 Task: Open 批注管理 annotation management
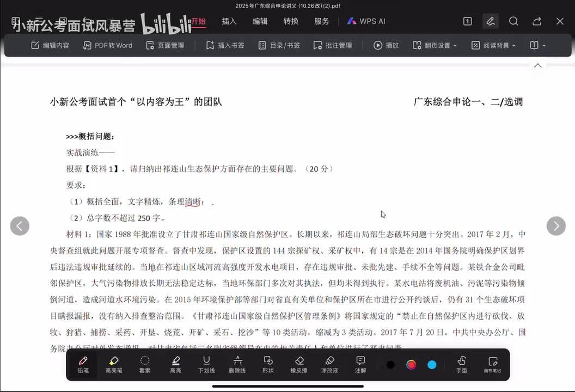coord(333,46)
